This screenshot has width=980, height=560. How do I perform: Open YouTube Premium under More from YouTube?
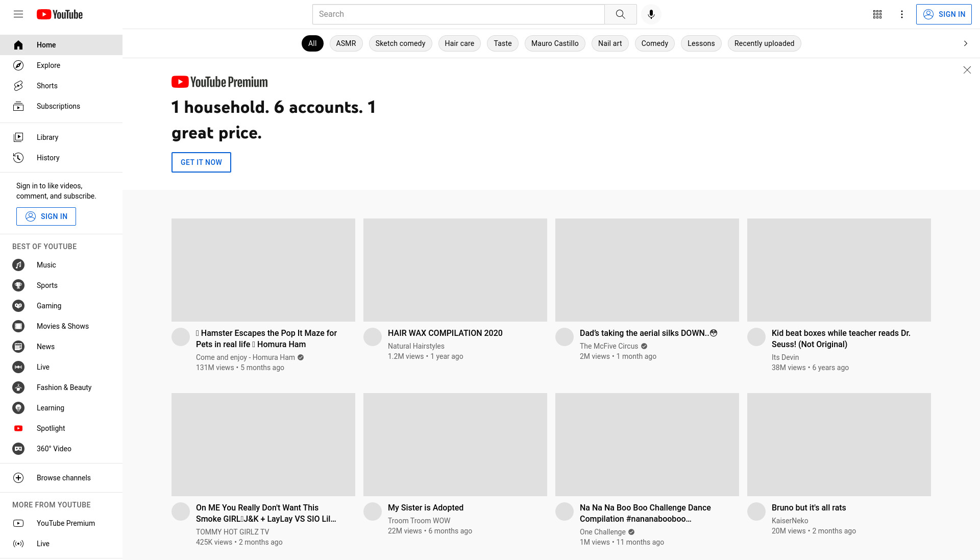tap(61, 523)
